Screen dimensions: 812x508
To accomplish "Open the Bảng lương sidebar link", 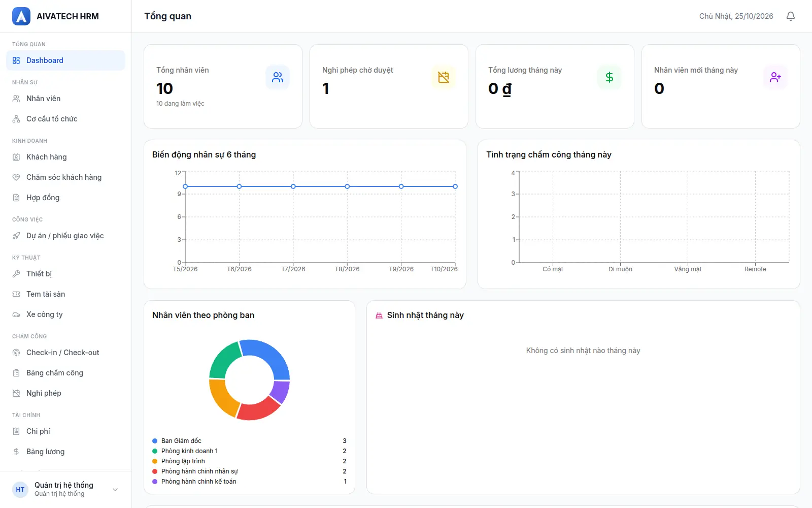I will tap(65, 452).
